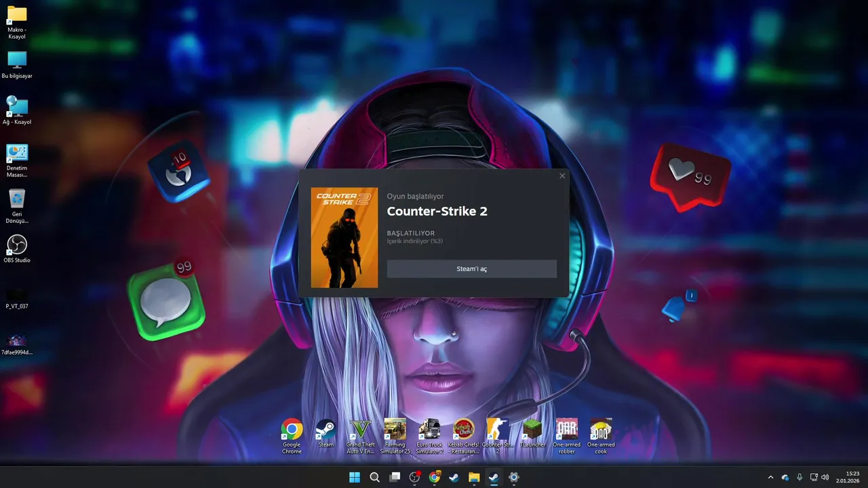Click the "Counter-Strike 2" title in the dialog
This screenshot has width=868, height=488.
(437, 211)
